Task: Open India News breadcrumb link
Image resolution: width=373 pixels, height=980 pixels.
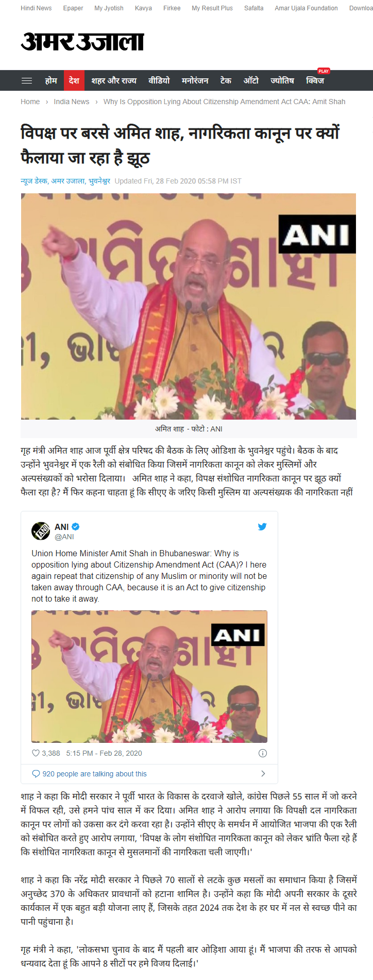Action: click(x=72, y=102)
